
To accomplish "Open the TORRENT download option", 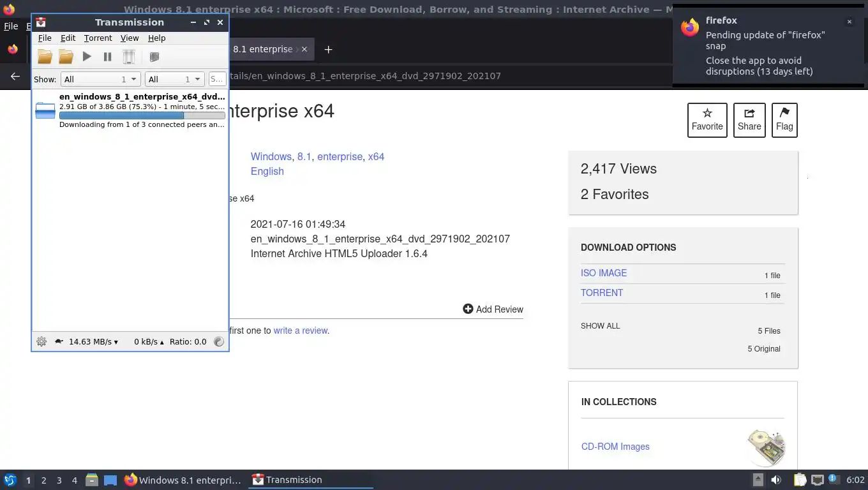I will pyautogui.click(x=602, y=293).
